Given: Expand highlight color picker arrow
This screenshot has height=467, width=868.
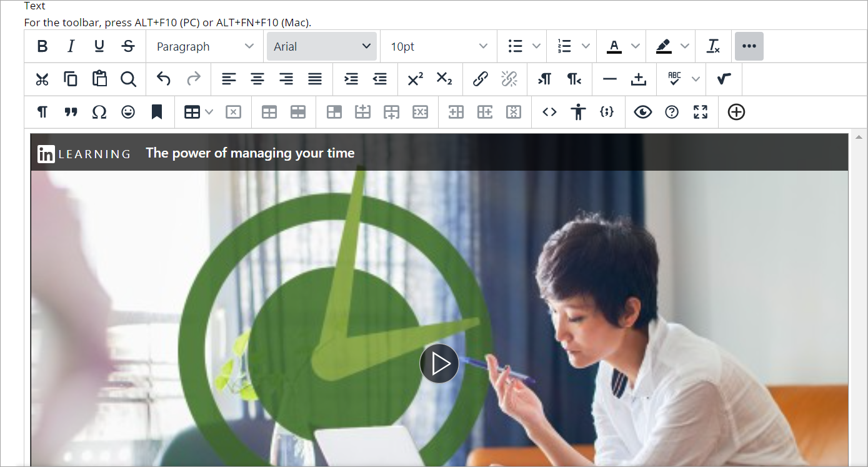Looking at the screenshot, I should click(685, 46).
